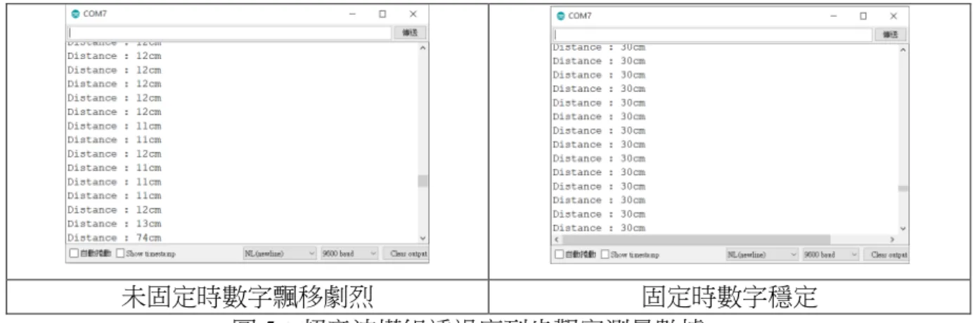Click the vertical scrollbar thumb in the 12cm-readings window
The image size is (980, 323).
tap(423, 181)
